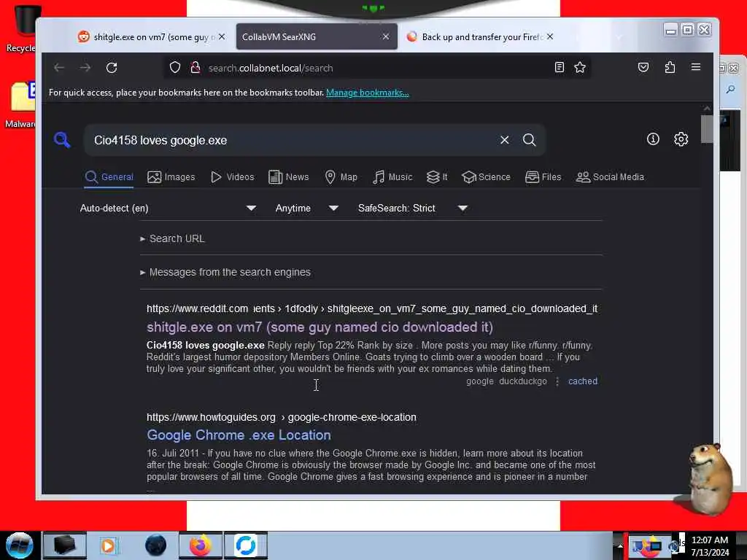Image resolution: width=747 pixels, height=560 pixels.
Task: Click the forward navigation arrow
Action: (85, 68)
